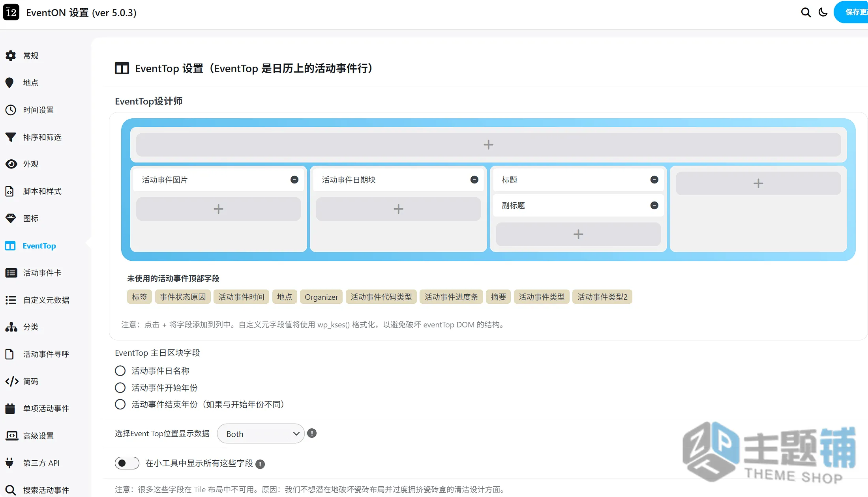Click the 搜索活动事件 magnifier icon
The width and height of the screenshot is (868, 497).
[x=11, y=490]
